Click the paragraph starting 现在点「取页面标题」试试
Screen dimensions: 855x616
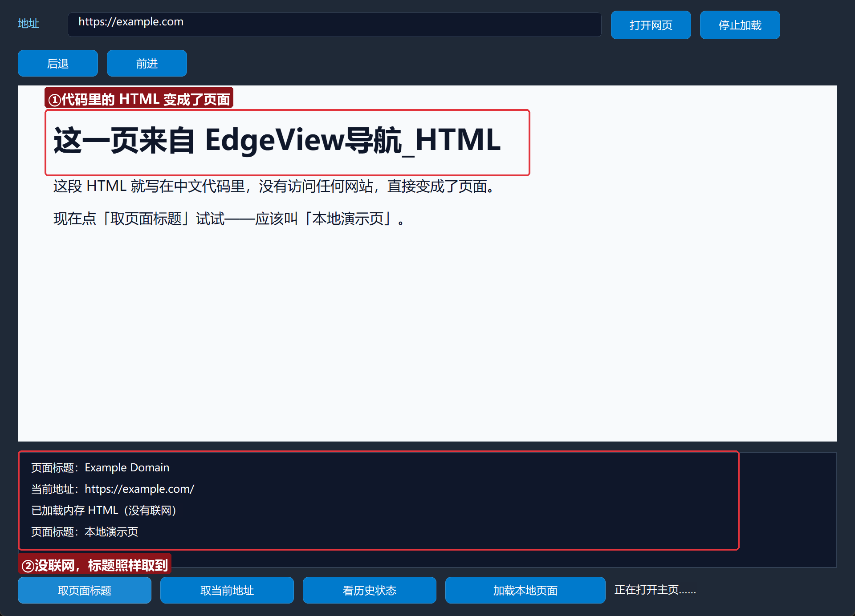click(x=229, y=219)
